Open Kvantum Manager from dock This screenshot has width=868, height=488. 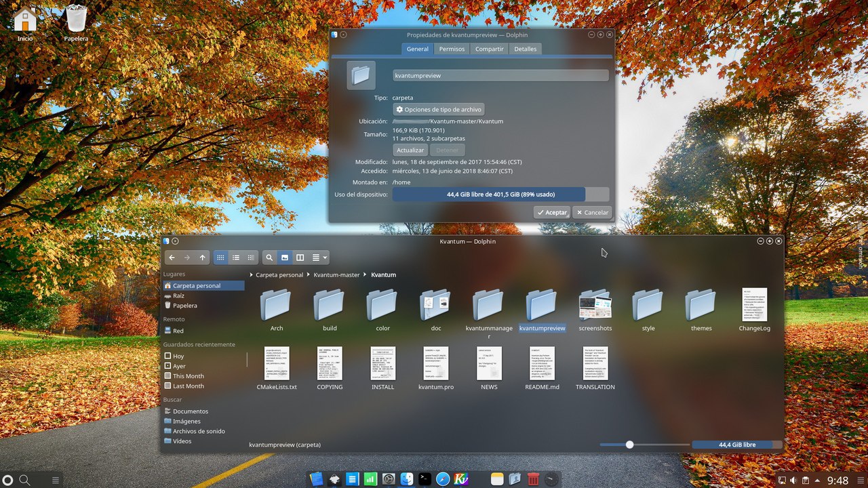(x=461, y=479)
